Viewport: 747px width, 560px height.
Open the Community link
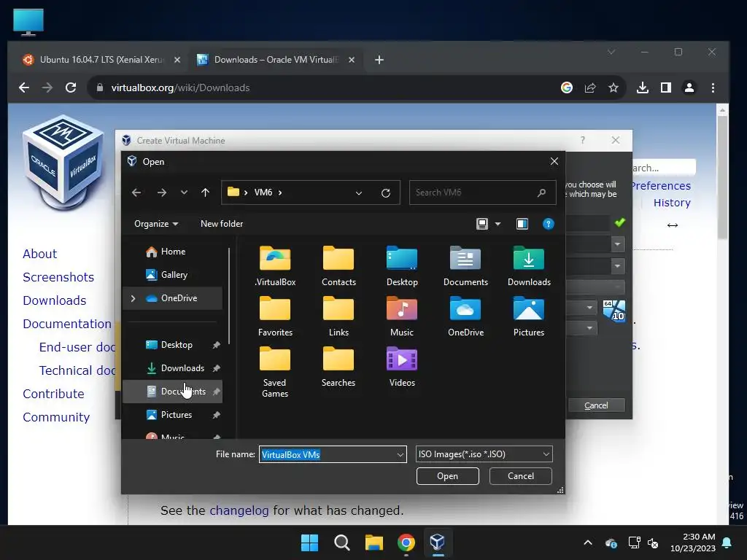pyautogui.click(x=56, y=417)
